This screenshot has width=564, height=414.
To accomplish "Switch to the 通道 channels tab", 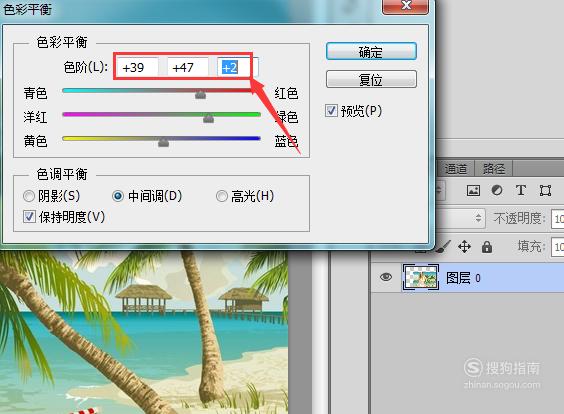I will tap(456, 168).
